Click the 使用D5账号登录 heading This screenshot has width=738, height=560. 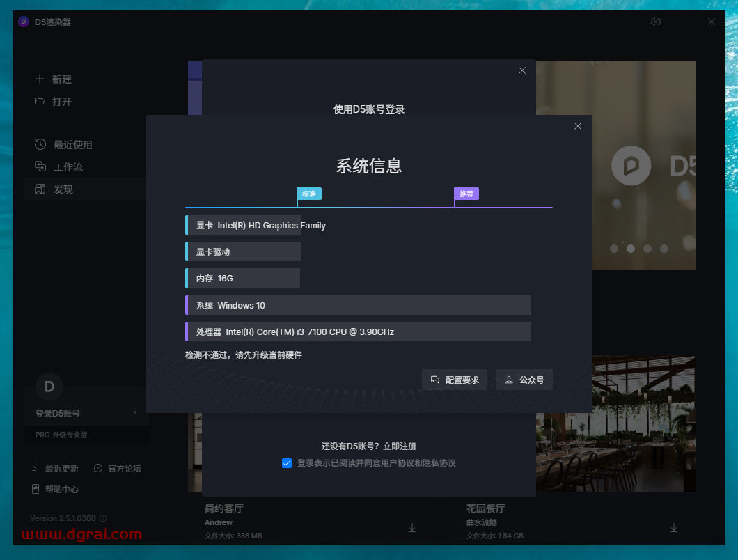pyautogui.click(x=369, y=109)
